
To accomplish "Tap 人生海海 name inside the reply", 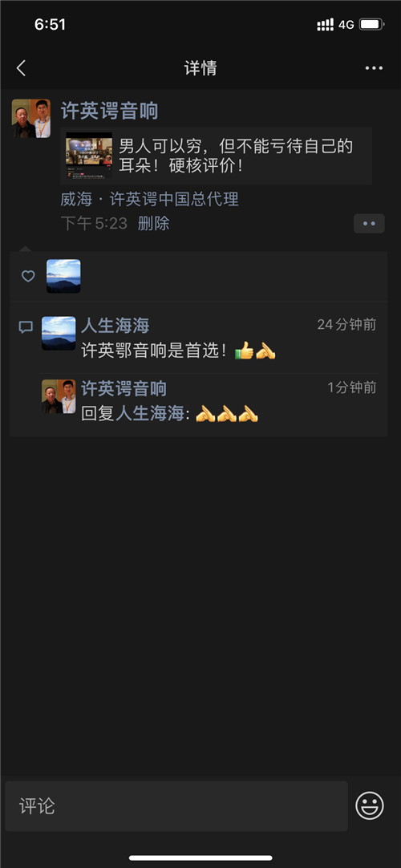I will tap(149, 413).
